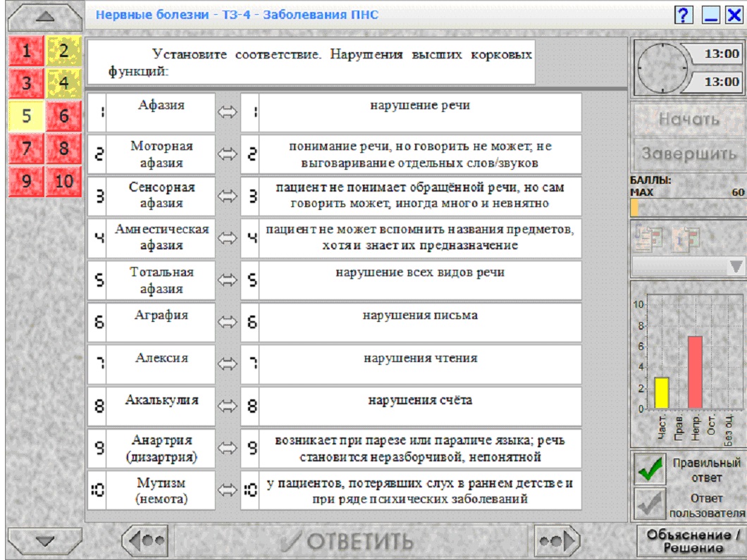Click the up arrow above question list

[45, 17]
